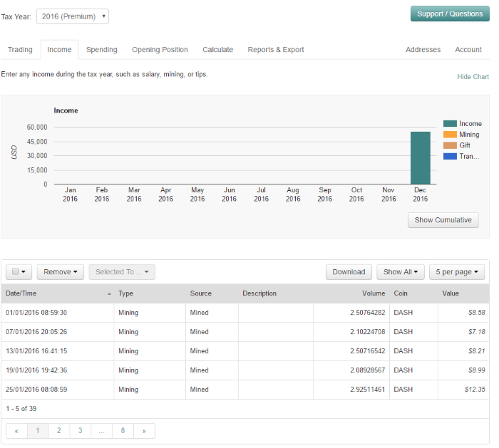Open the Selected To dropdown
The image size is (499, 448).
click(122, 272)
